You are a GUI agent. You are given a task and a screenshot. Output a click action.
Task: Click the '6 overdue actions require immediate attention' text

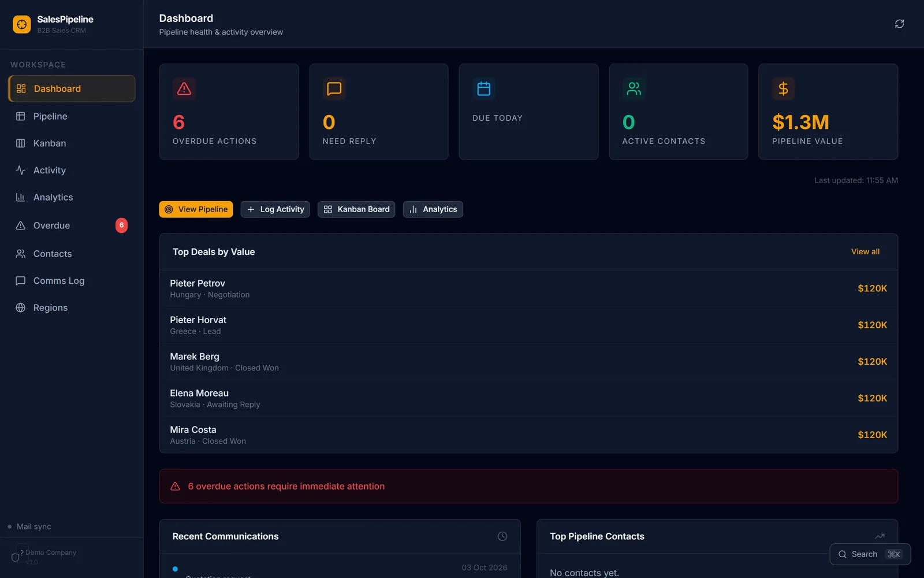pyautogui.click(x=286, y=486)
